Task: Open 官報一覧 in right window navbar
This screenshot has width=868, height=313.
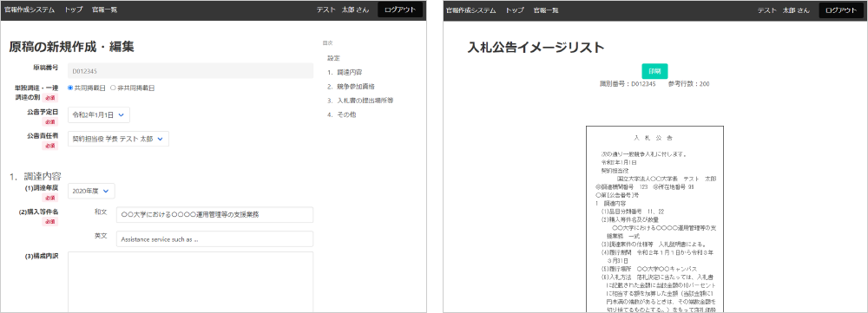Action: point(546,10)
